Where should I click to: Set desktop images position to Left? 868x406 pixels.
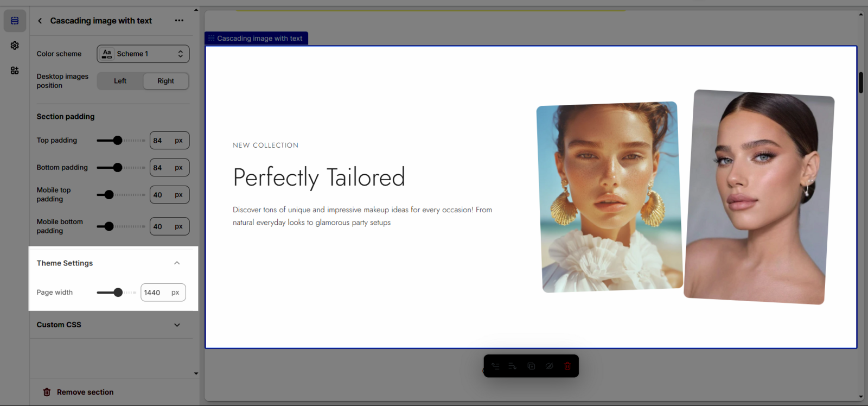(x=120, y=81)
